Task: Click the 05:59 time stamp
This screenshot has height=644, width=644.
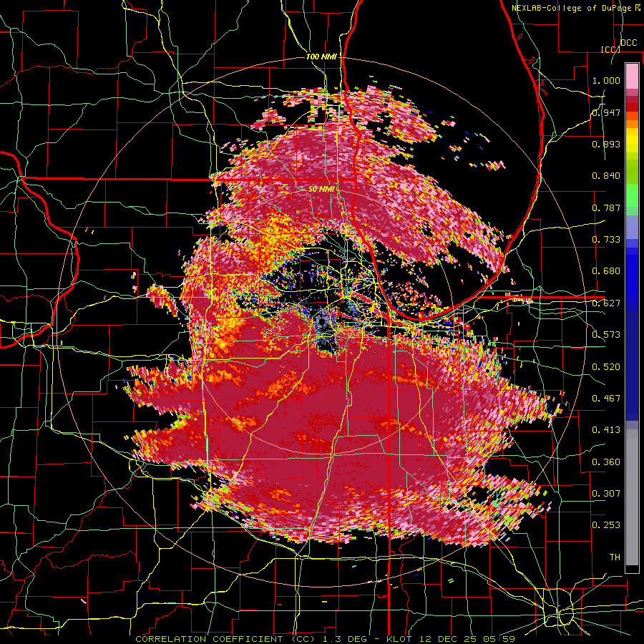Action: pyautogui.click(x=499, y=639)
